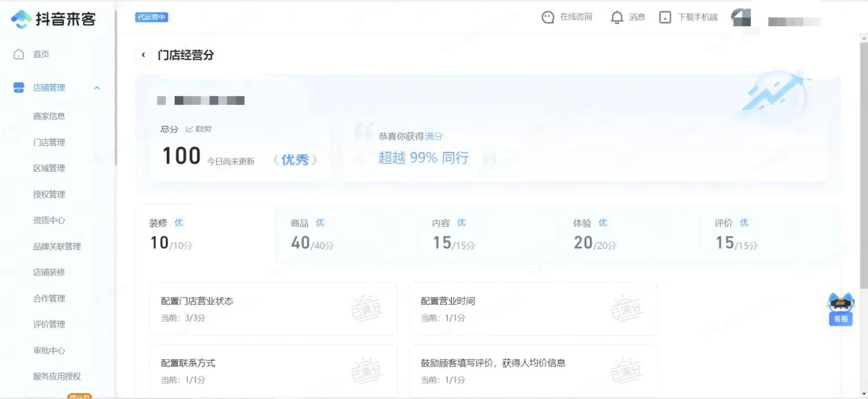Open 合作管理 in sidebar
This screenshot has height=399, width=868.
coord(49,298)
